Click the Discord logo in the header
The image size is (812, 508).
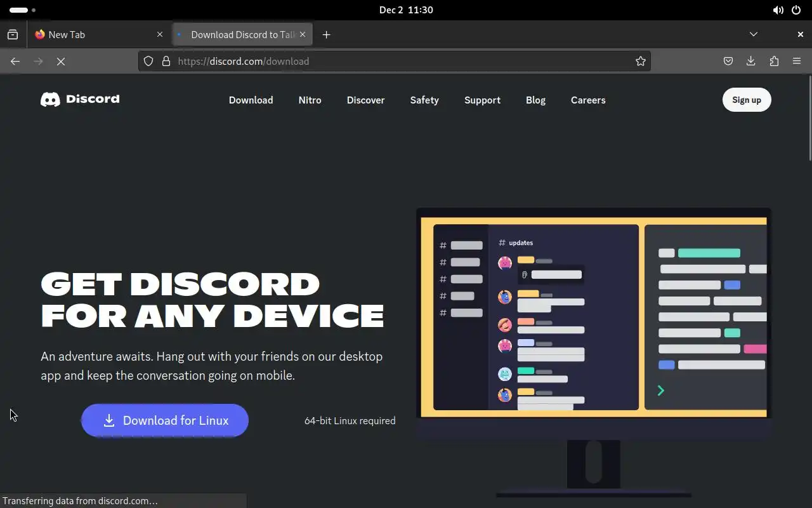tap(80, 99)
